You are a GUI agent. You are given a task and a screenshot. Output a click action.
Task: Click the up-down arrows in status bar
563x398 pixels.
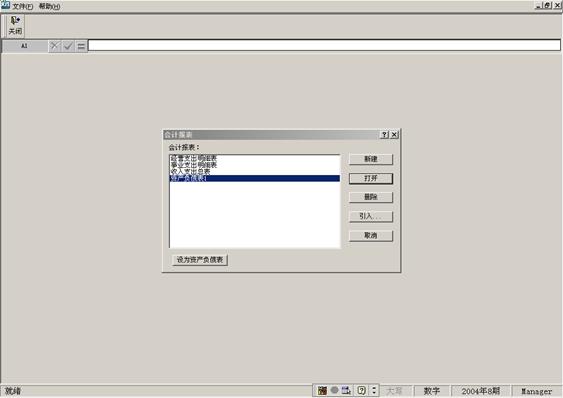coord(374,390)
